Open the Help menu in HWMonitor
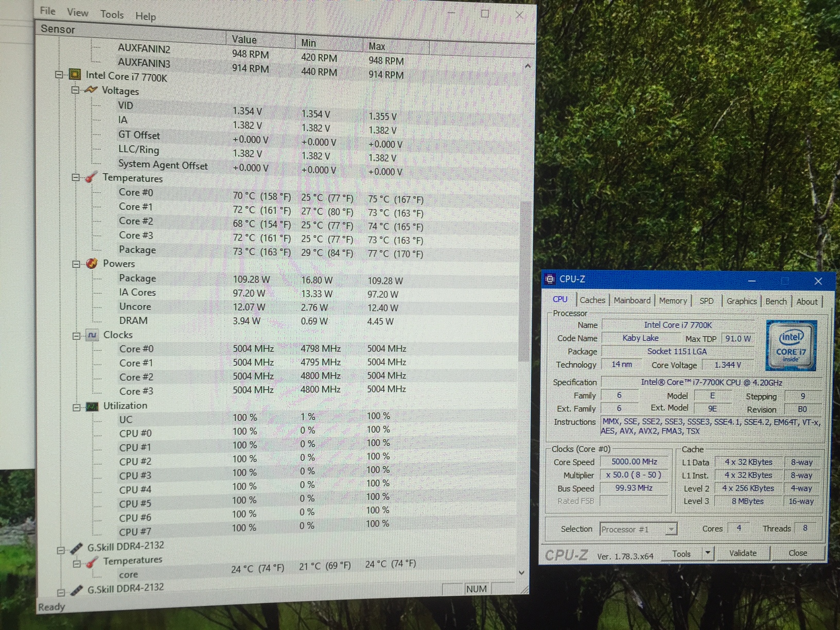The height and width of the screenshot is (630, 840). (145, 16)
